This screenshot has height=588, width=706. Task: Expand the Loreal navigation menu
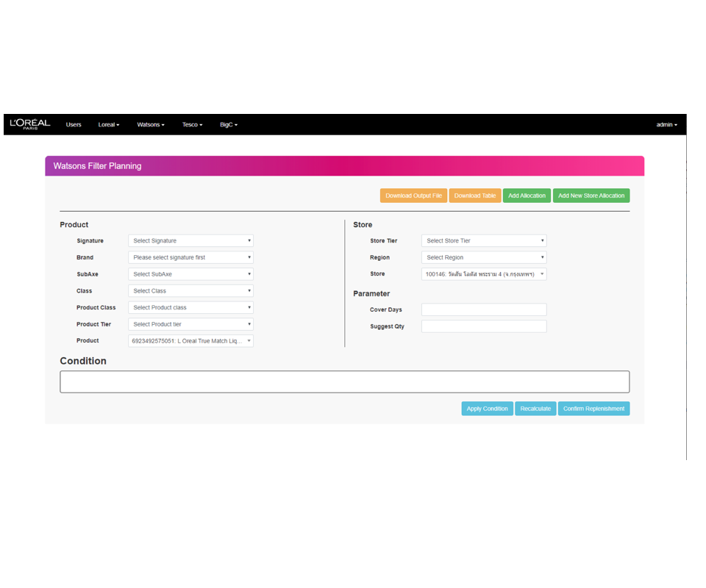coord(109,125)
